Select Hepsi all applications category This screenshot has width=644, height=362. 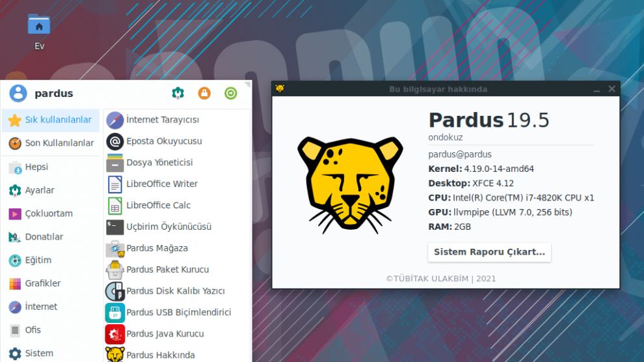click(51, 167)
